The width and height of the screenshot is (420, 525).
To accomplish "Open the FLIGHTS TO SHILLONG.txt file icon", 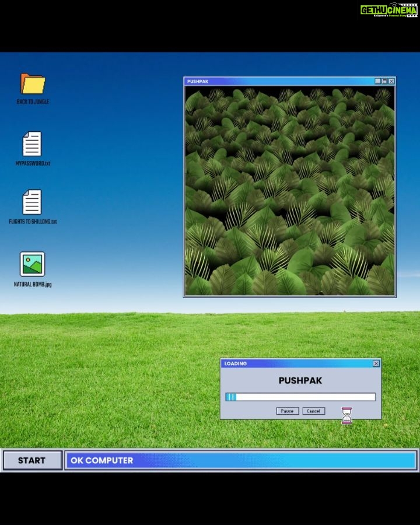I will (32, 202).
